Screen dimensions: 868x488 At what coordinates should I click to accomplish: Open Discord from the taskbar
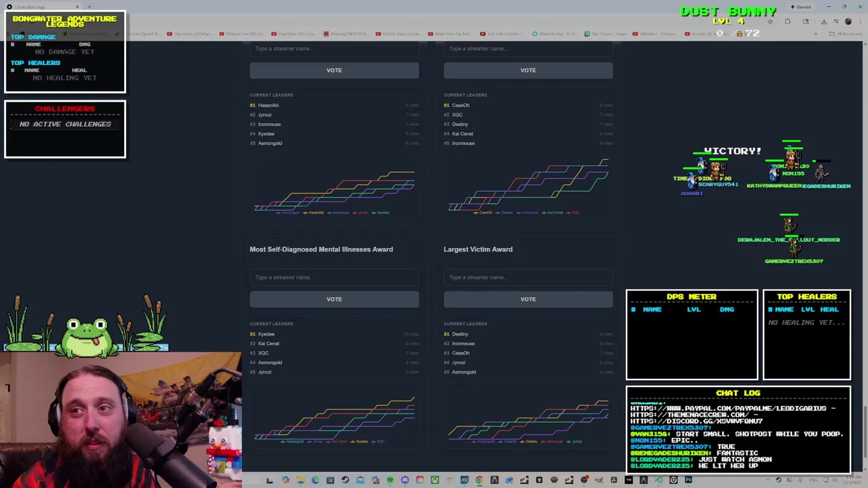pyautogui.click(x=405, y=481)
